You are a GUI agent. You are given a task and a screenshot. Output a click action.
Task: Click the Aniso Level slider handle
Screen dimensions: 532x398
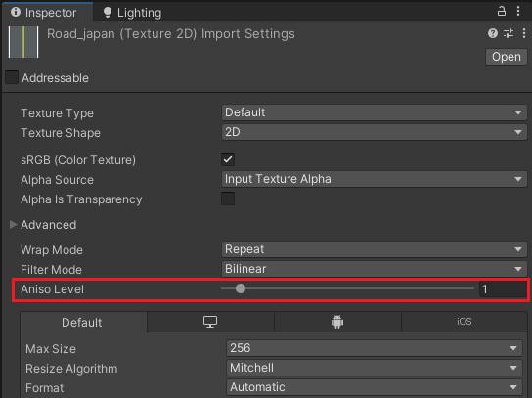click(x=241, y=288)
